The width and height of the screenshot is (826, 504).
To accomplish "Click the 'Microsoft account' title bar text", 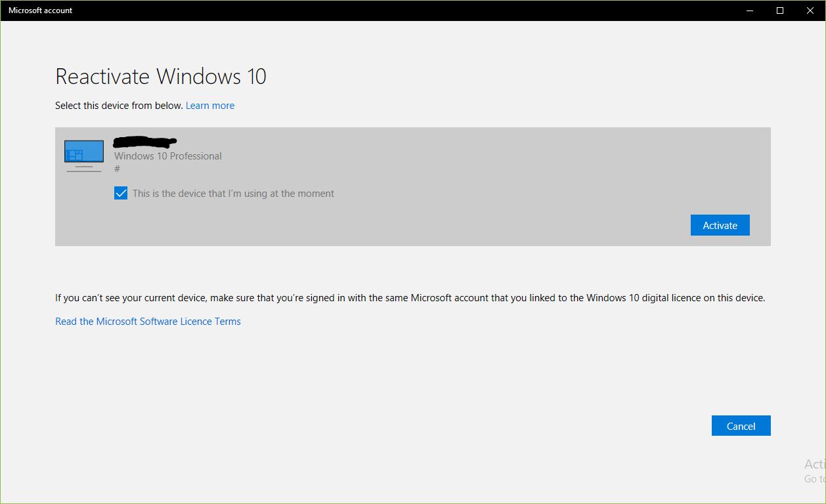I will 41,10.
